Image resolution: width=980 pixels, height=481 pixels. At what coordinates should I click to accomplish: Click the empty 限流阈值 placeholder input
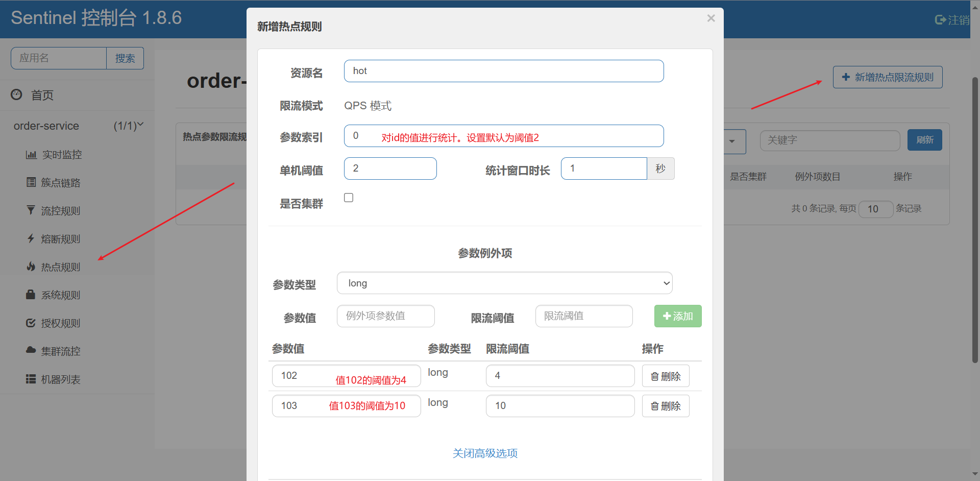tap(584, 316)
